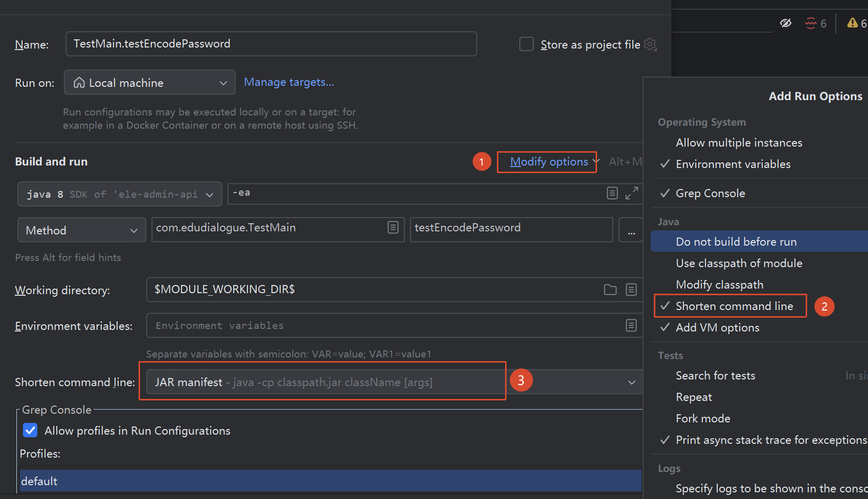Click the Name input field

click(271, 44)
